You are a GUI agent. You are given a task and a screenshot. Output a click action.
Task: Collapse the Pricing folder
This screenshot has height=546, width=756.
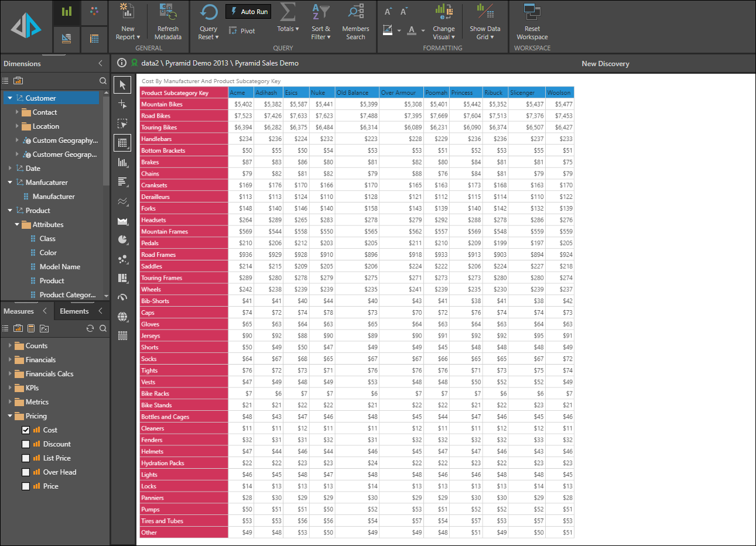pyautogui.click(x=10, y=416)
